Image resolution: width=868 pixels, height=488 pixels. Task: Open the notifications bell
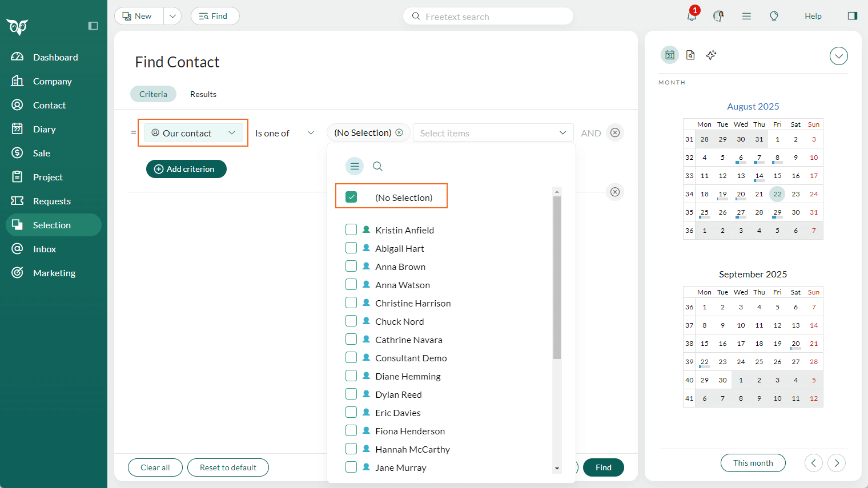(x=692, y=16)
